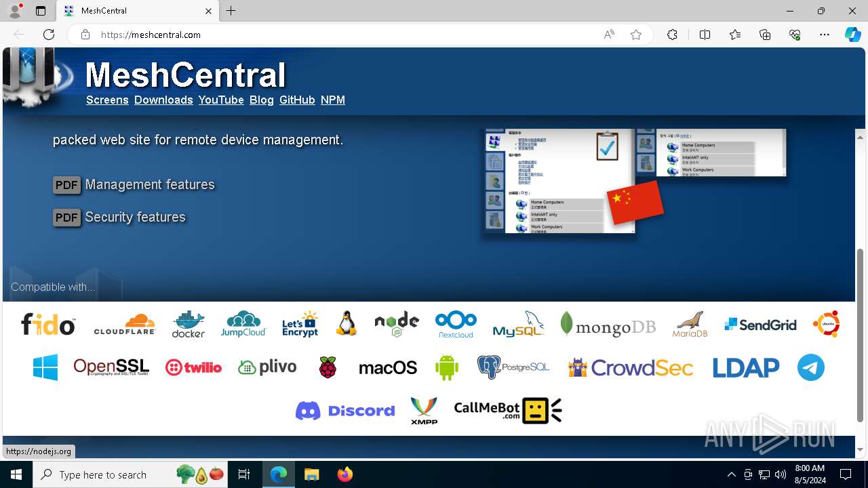
Task: Show hidden system tray icons
Action: pyautogui.click(x=731, y=474)
